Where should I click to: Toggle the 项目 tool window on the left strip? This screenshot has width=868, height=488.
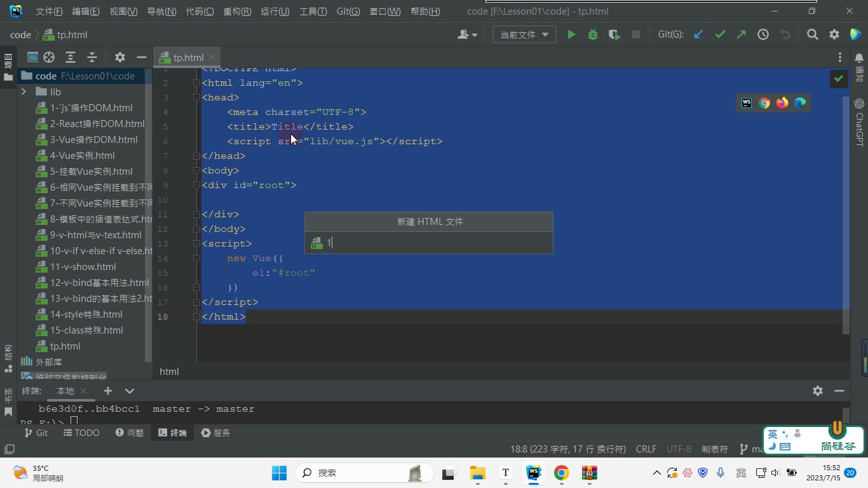point(8,67)
